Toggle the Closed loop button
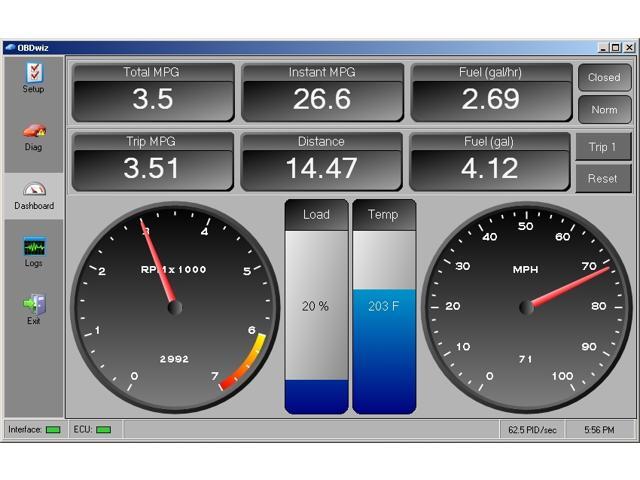 603,77
